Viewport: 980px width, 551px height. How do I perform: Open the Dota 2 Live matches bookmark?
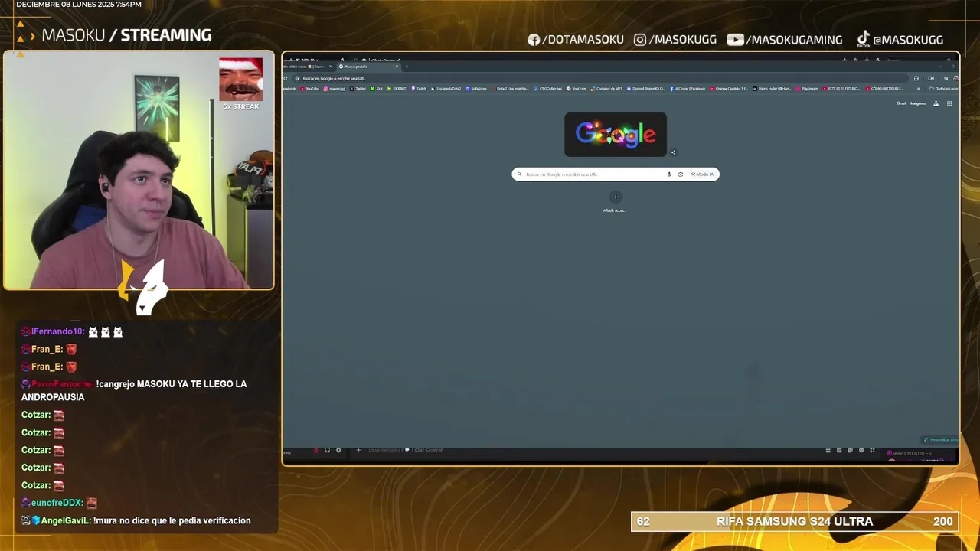(511, 89)
